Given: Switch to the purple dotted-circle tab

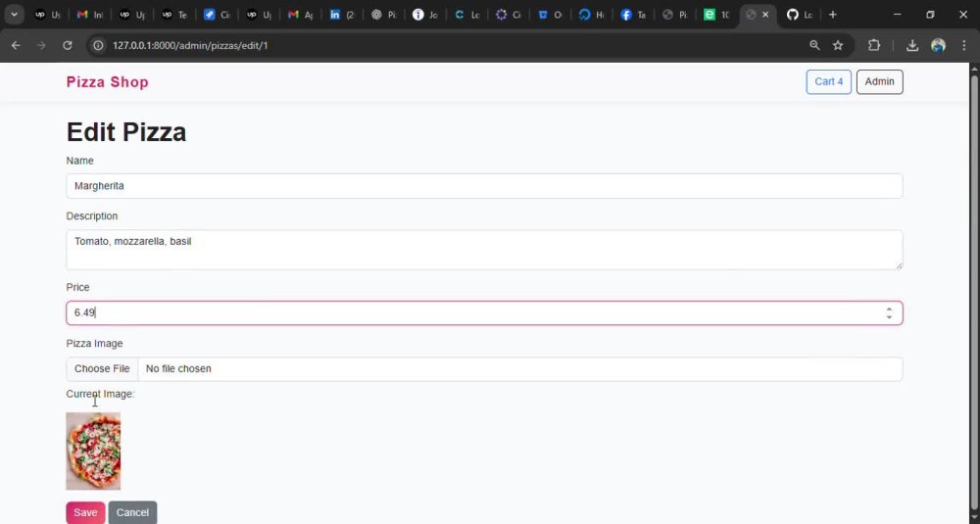Looking at the screenshot, I should coord(508,15).
